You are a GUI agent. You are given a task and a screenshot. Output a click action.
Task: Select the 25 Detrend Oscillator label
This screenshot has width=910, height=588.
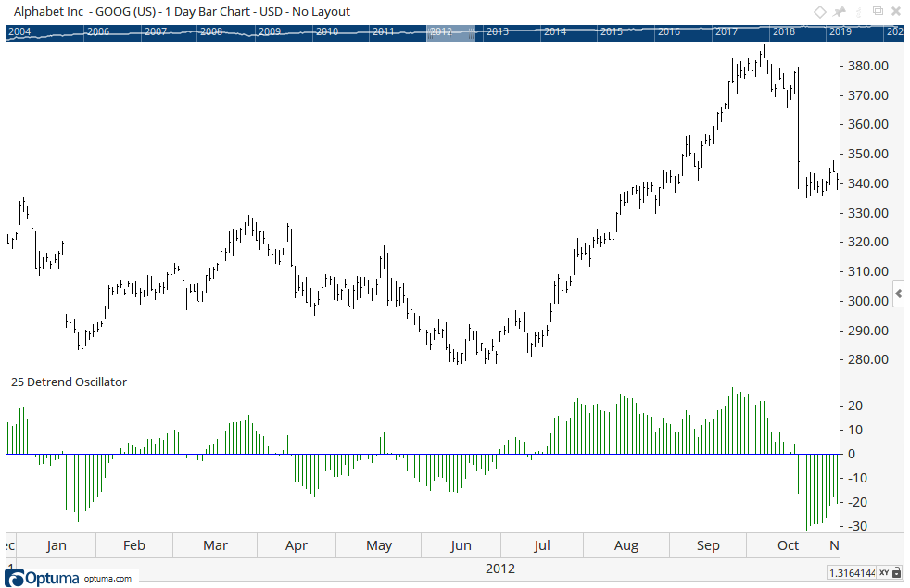tap(69, 382)
